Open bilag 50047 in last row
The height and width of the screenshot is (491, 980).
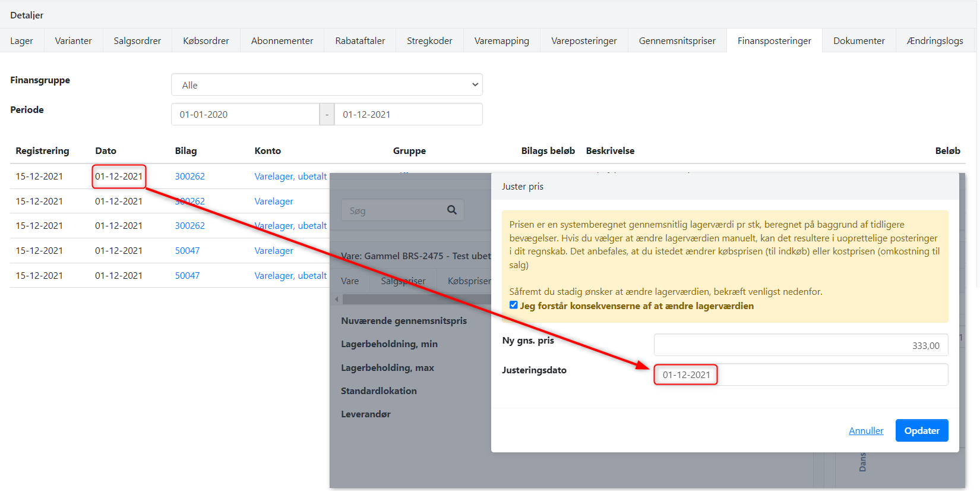187,276
